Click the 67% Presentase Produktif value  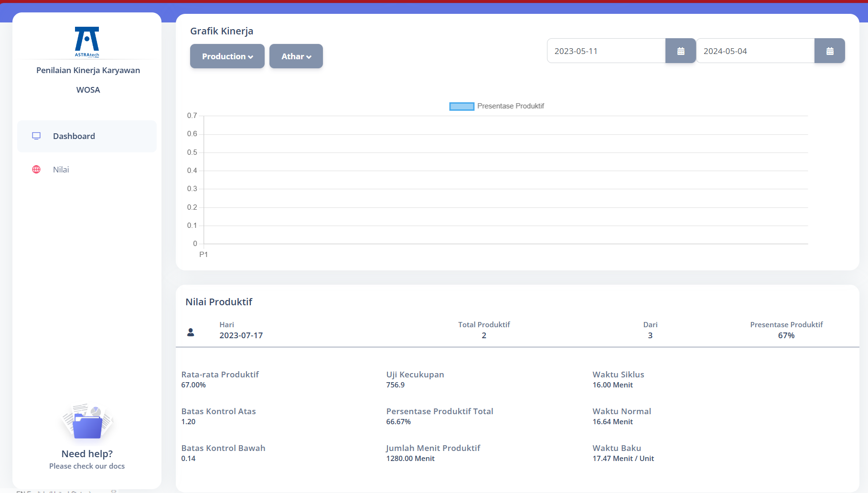pyautogui.click(x=786, y=335)
